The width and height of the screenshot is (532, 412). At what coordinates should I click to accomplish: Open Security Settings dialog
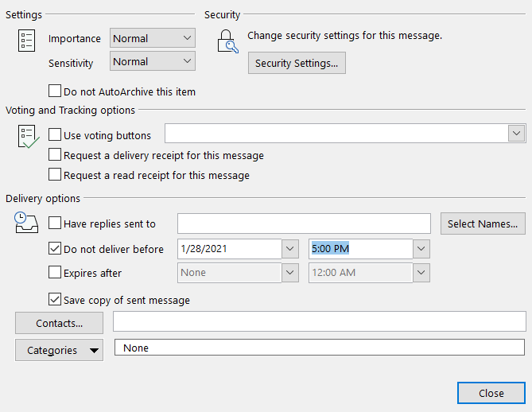coord(297,63)
